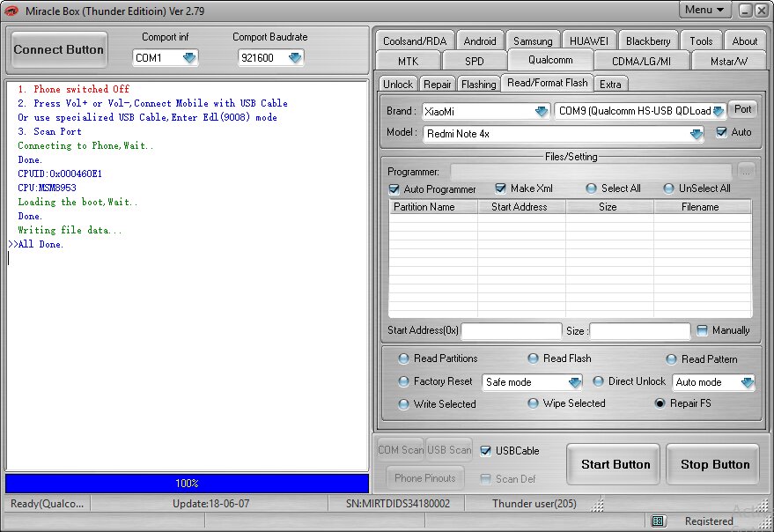Toggle the Scan Def checkbox
Image resolution: width=774 pixels, height=532 pixels.
click(486, 478)
